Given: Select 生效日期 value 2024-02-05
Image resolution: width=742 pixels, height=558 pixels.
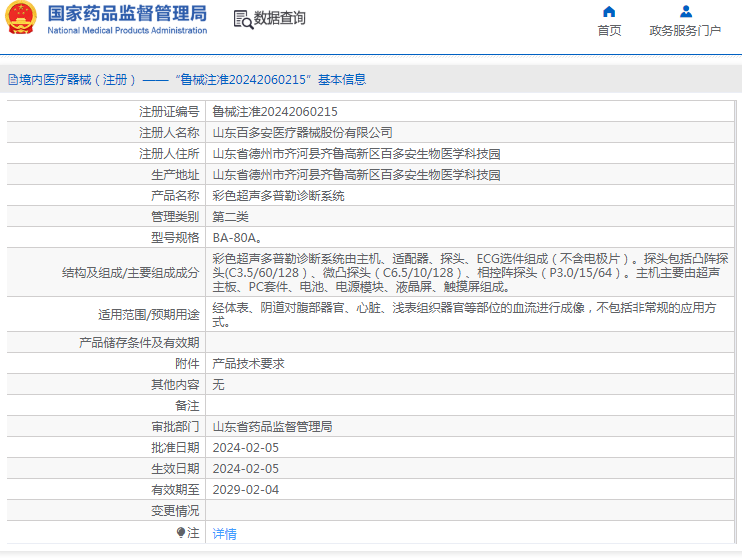Looking at the screenshot, I should pos(246,469).
